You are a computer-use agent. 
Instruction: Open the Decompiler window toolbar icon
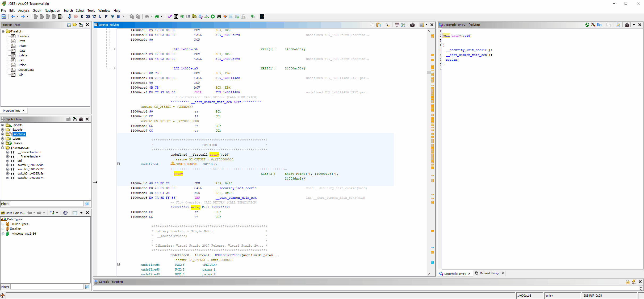200,16
